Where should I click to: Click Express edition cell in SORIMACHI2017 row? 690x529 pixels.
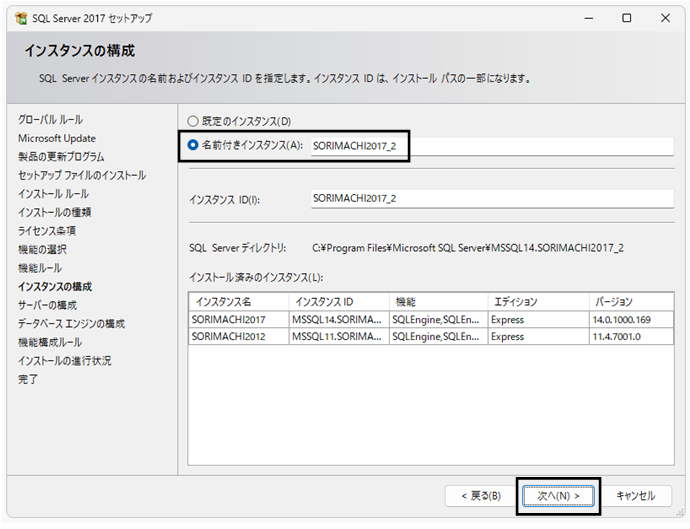539,320
